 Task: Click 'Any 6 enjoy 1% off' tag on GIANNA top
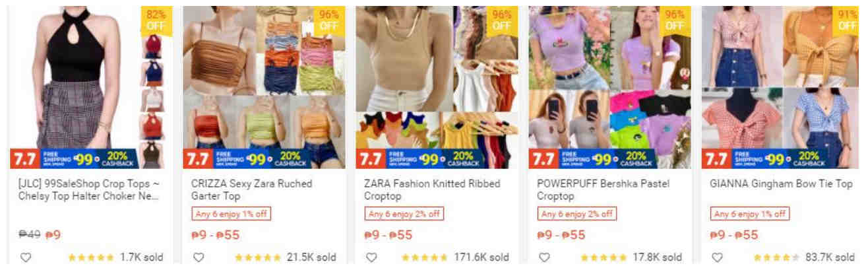pyautogui.click(x=750, y=214)
